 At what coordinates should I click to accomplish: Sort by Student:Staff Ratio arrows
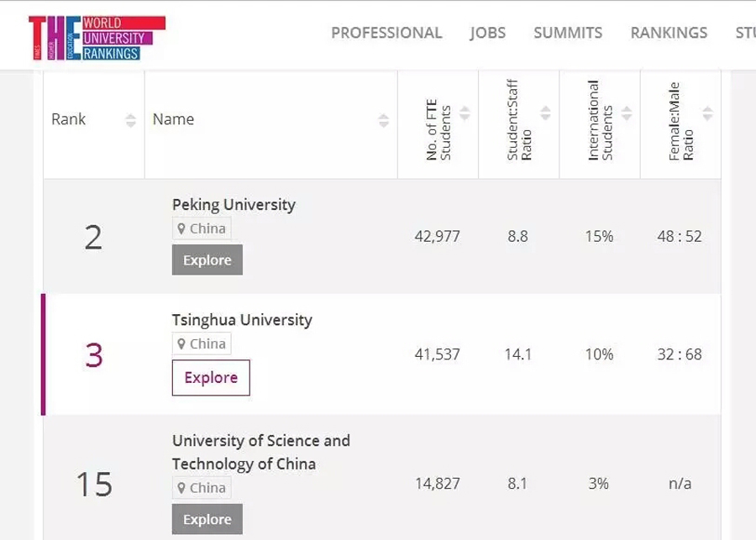click(545, 113)
